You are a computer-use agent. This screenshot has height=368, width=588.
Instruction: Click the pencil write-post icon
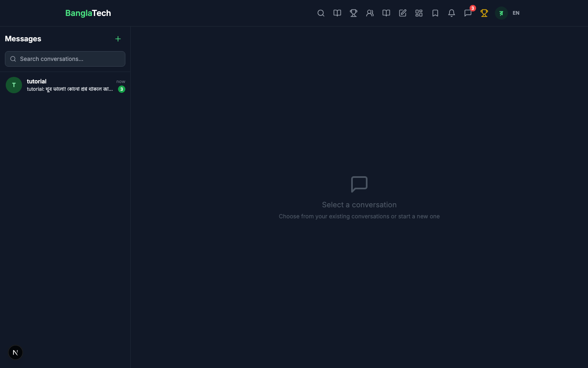click(403, 13)
